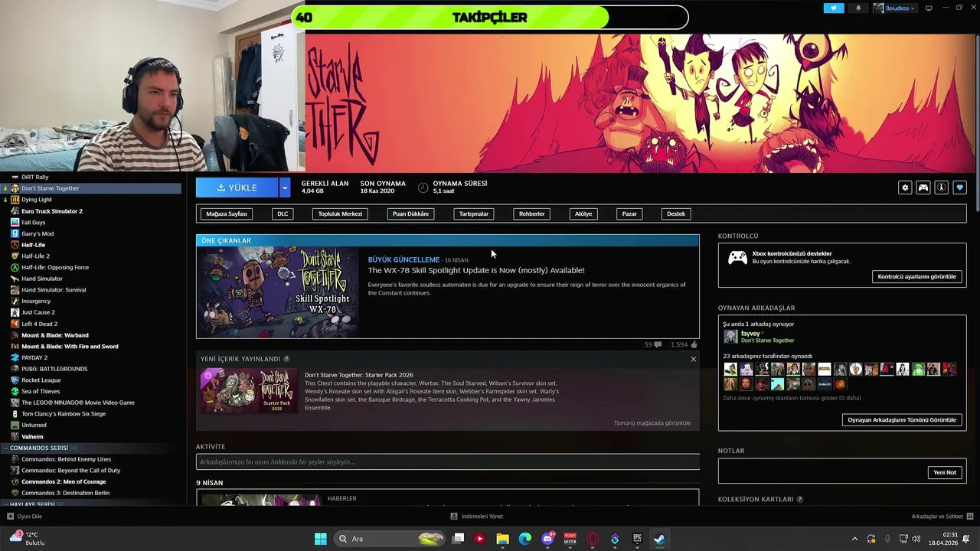Add game to favorites heart icon
Viewport: 980px width, 551px height.
(x=960, y=187)
